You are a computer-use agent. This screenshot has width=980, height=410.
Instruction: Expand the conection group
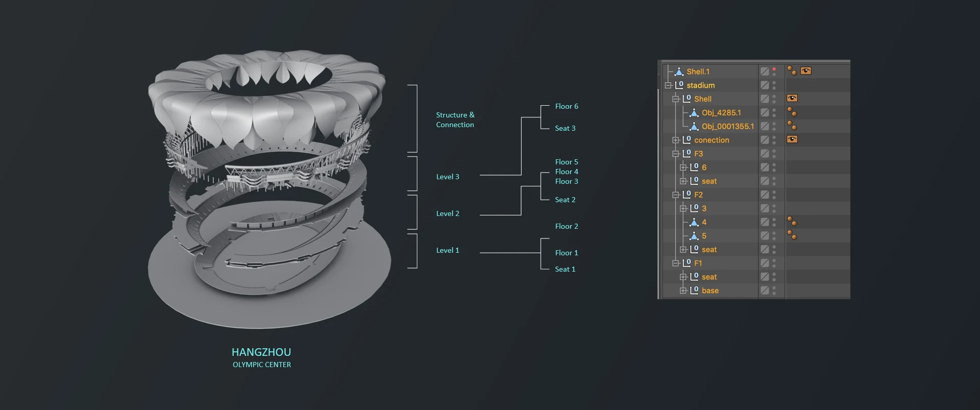[x=676, y=140]
